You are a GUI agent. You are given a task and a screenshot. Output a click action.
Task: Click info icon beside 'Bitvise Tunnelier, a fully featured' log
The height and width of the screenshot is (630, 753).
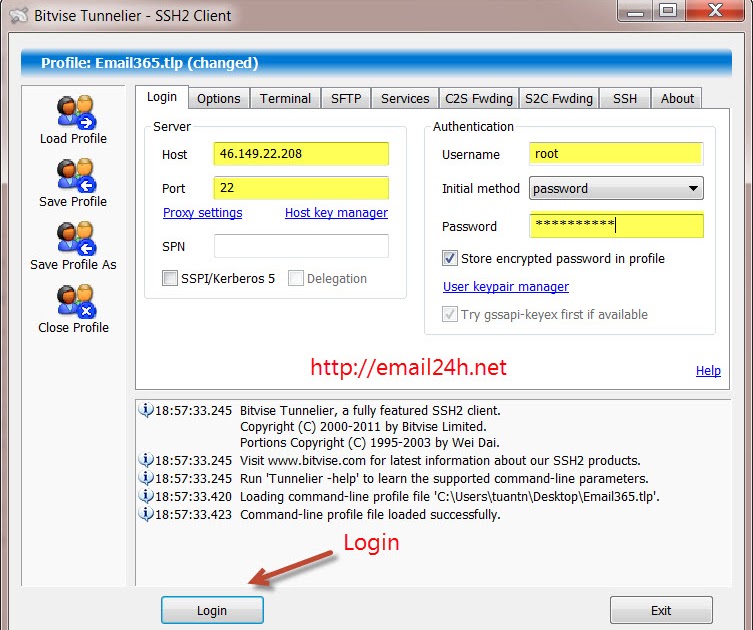point(146,410)
